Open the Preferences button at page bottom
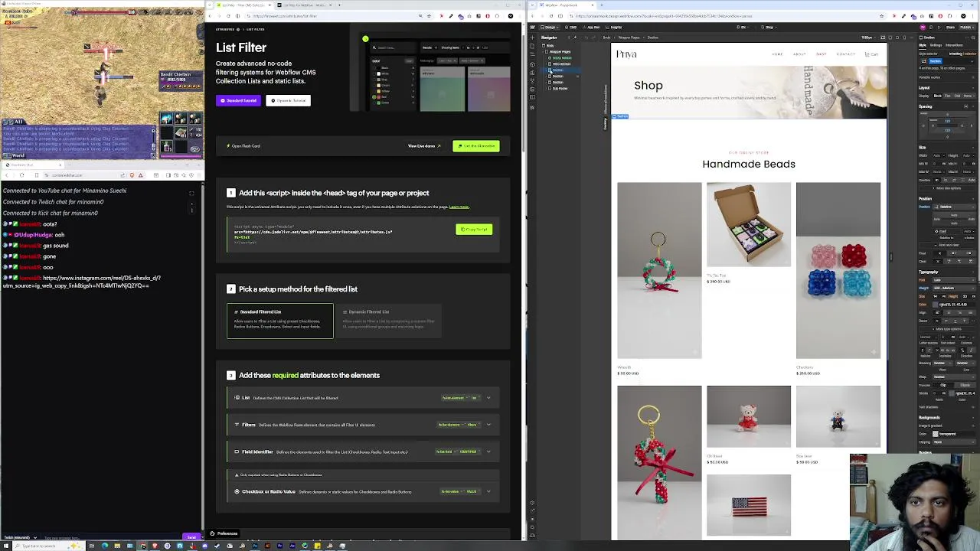 click(224, 533)
